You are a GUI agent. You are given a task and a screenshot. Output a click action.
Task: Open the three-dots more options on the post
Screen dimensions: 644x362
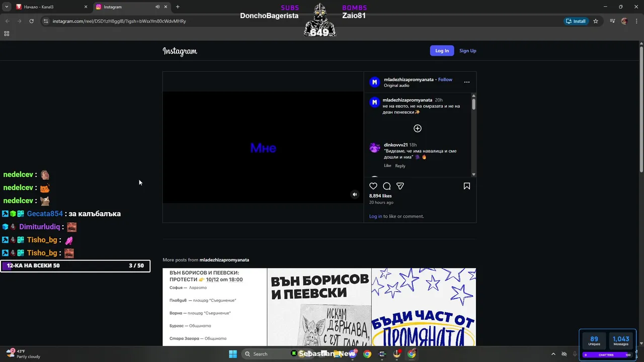click(467, 82)
